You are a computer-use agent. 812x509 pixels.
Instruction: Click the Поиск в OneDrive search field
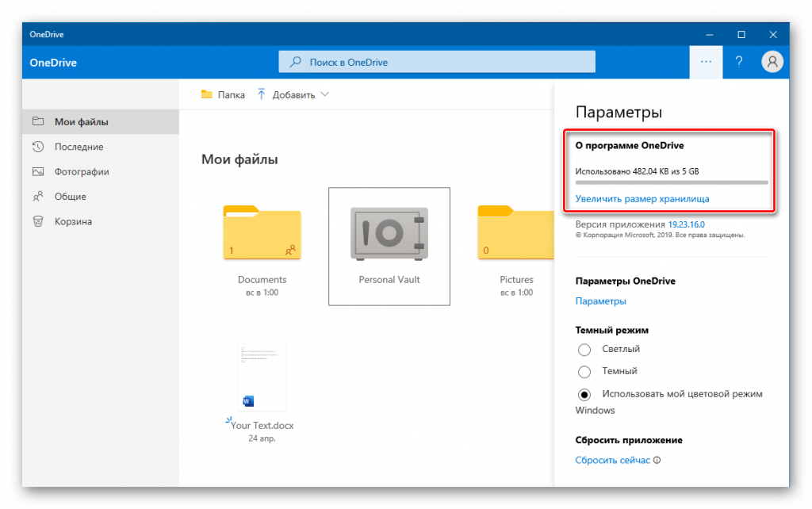tap(436, 62)
